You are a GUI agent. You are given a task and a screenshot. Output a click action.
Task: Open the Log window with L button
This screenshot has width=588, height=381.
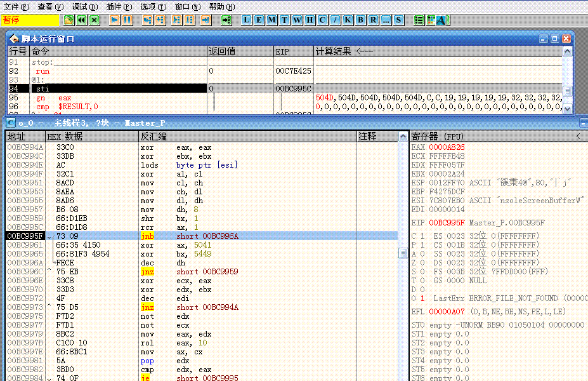246,20
